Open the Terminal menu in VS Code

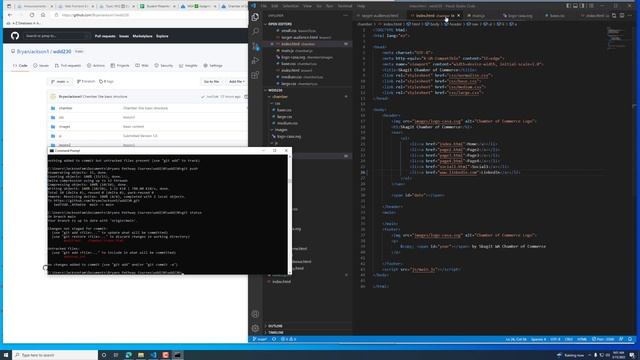coord(345,6)
